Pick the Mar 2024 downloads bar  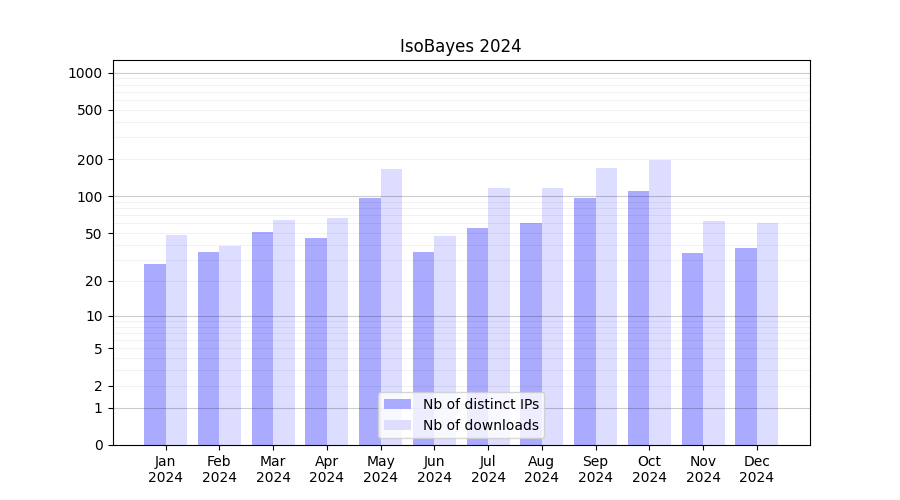click(284, 332)
